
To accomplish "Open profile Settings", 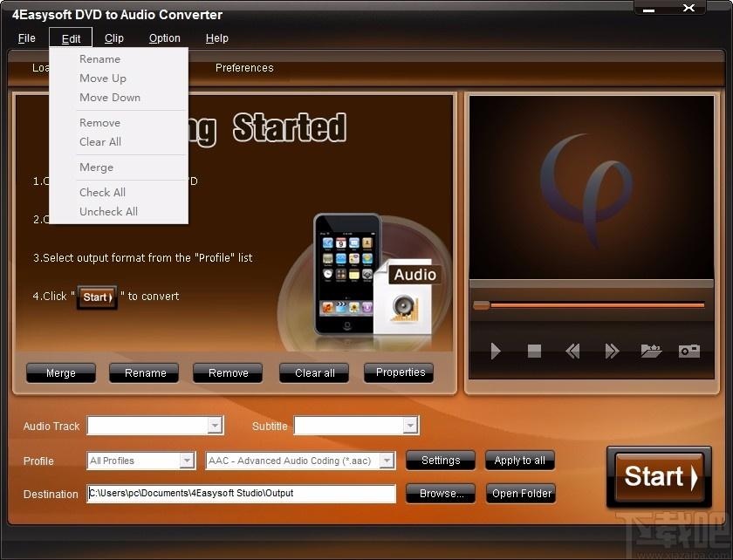I will coord(441,461).
